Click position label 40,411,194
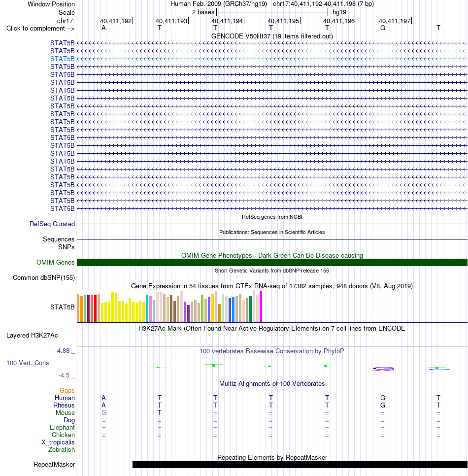The image size is (468, 476). pyautogui.click(x=227, y=21)
